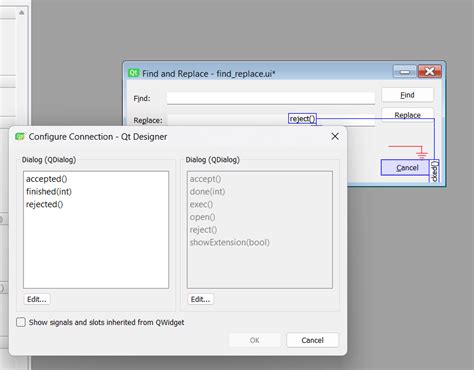Click the accept() slot entry

(205, 179)
